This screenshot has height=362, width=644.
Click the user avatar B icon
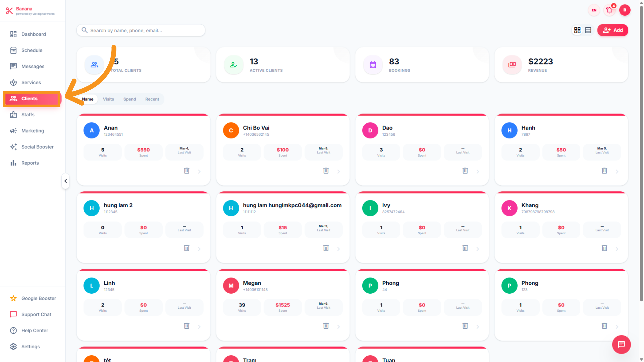click(625, 10)
